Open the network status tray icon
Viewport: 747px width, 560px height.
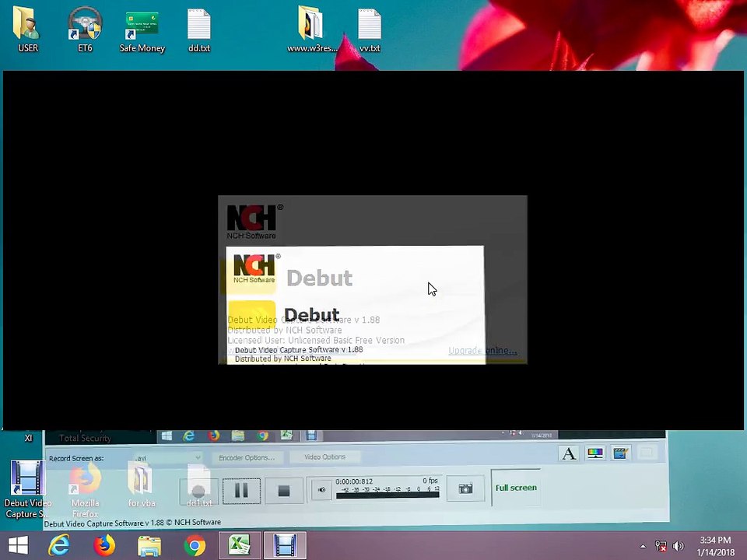pos(661,546)
